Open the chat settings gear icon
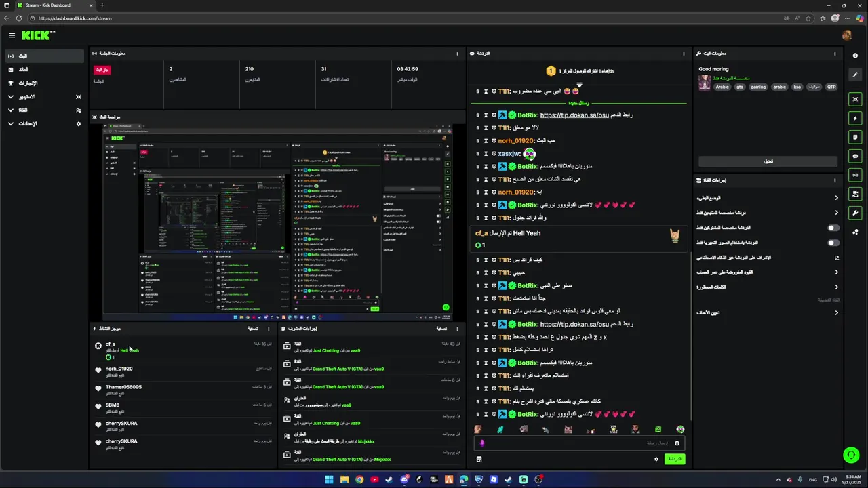Screen dimensions: 868x488 pos(656,459)
